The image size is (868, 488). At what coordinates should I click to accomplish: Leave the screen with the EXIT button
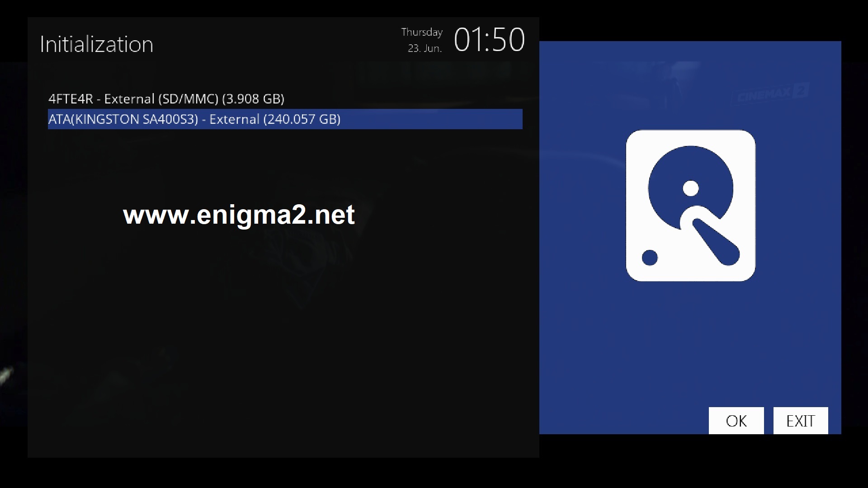point(801,421)
